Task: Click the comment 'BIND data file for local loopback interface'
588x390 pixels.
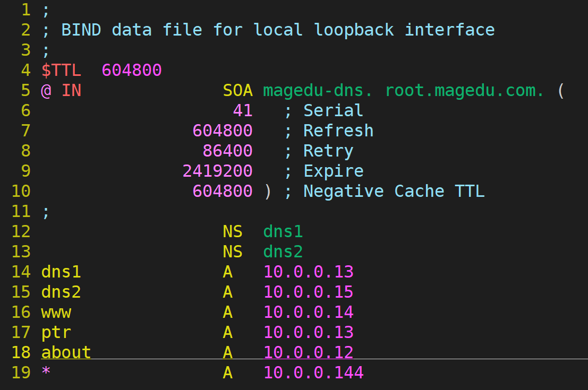Action: coord(278,30)
